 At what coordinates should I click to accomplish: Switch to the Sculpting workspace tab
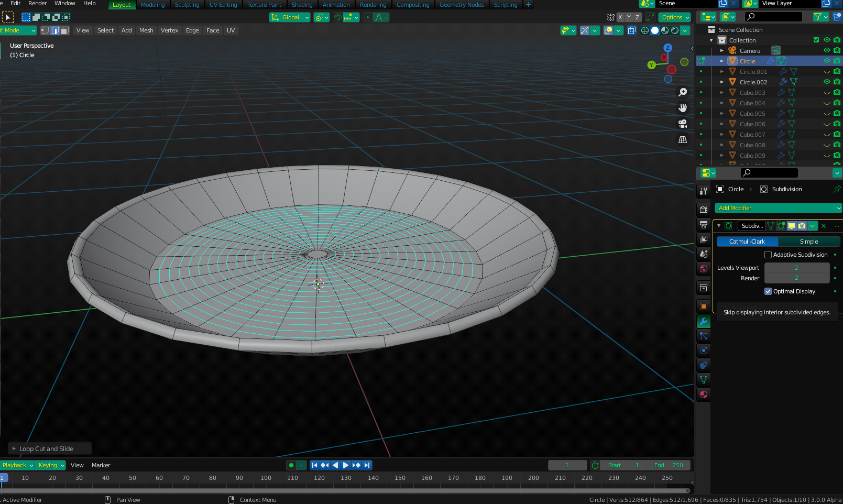[x=187, y=5]
